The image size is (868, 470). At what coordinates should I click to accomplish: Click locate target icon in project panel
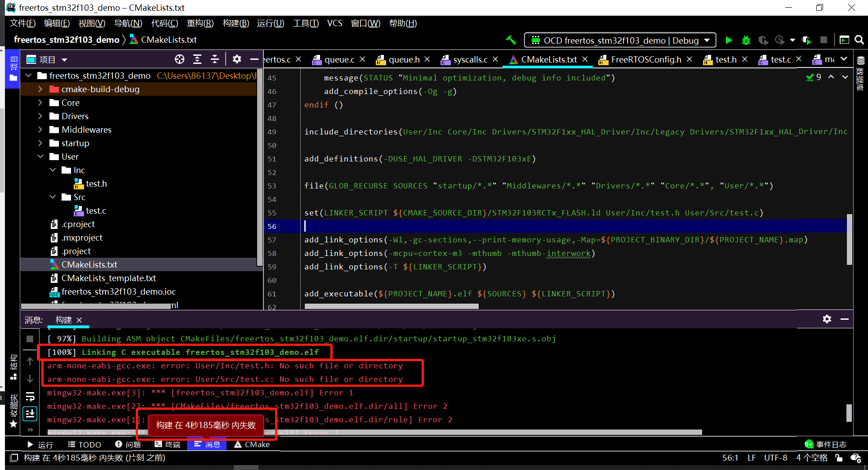click(179, 59)
